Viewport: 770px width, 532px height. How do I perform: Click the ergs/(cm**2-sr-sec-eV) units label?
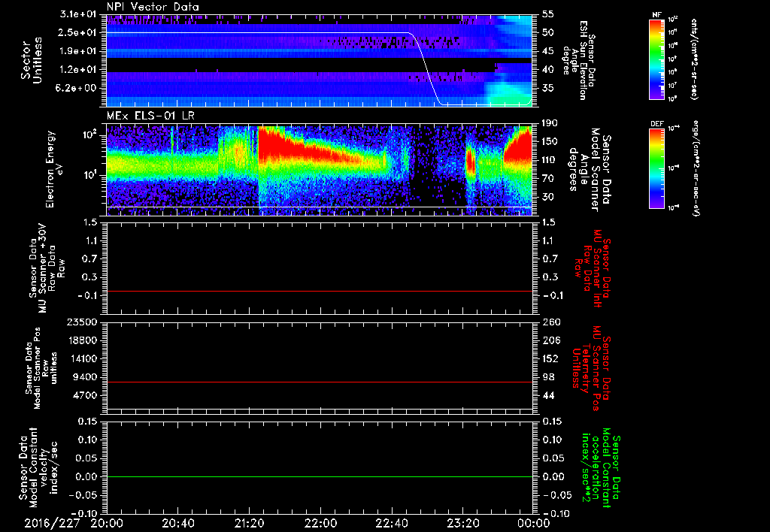tap(696, 168)
